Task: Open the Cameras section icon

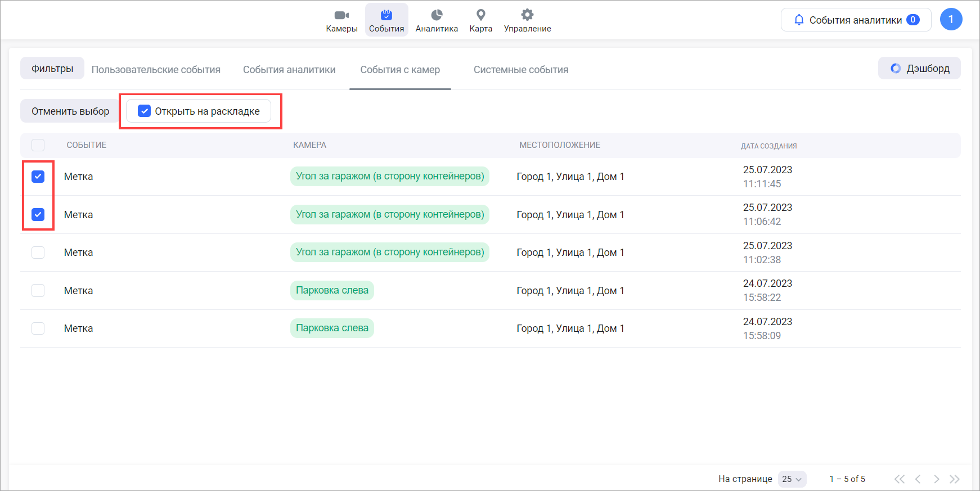Action: (x=341, y=15)
